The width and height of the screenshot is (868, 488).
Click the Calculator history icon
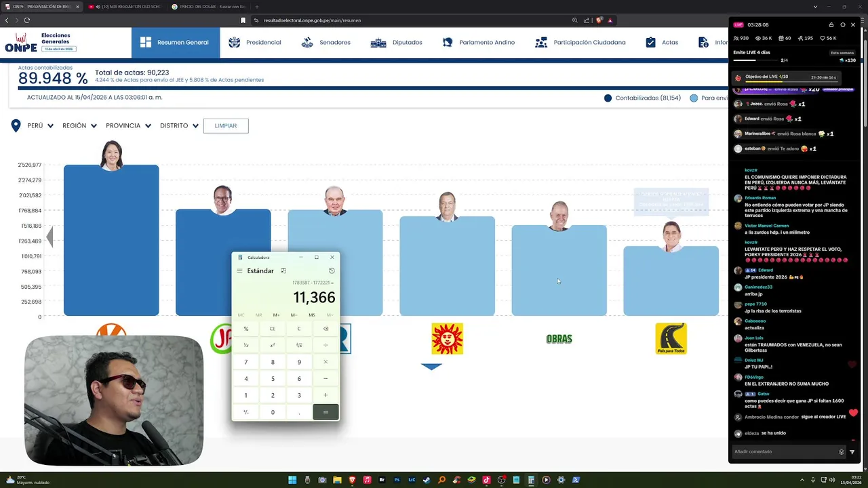click(332, 270)
